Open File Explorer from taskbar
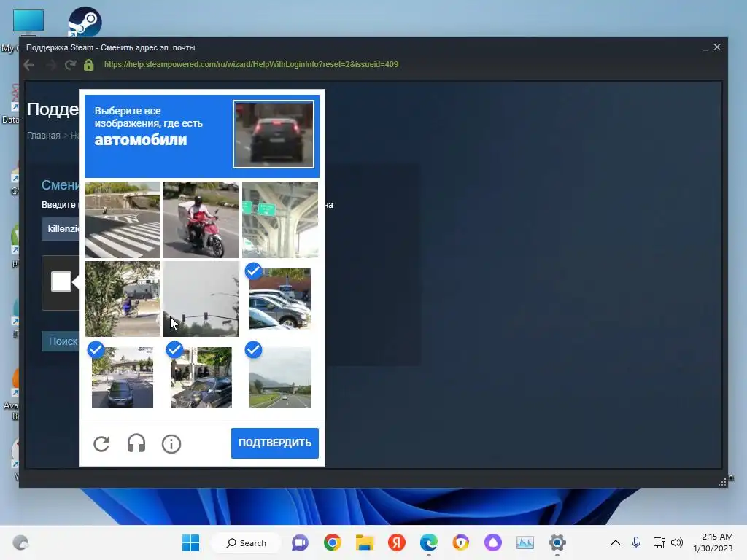 tap(365, 542)
